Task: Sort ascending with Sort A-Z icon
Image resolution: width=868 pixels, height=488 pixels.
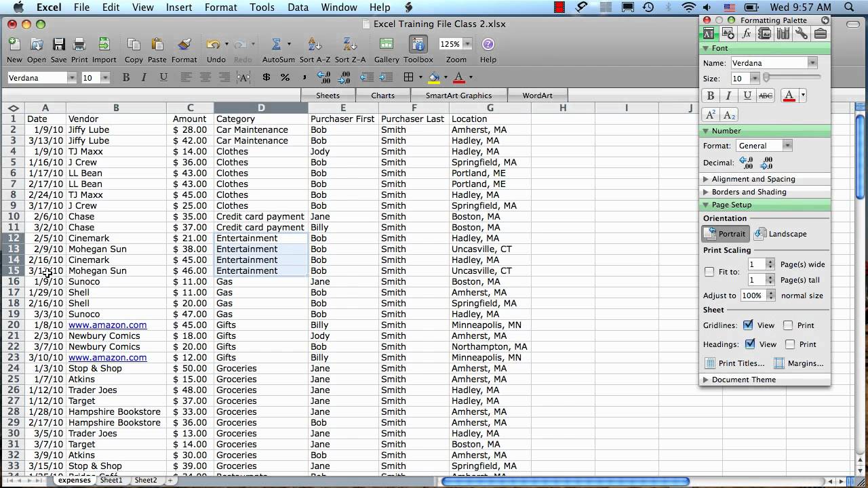Action: pyautogui.click(x=315, y=44)
